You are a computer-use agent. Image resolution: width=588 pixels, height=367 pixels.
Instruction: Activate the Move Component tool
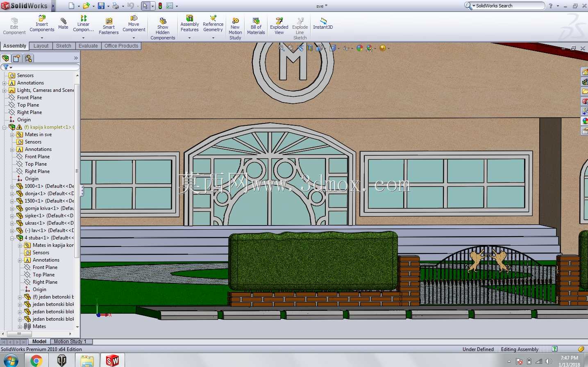tap(134, 24)
